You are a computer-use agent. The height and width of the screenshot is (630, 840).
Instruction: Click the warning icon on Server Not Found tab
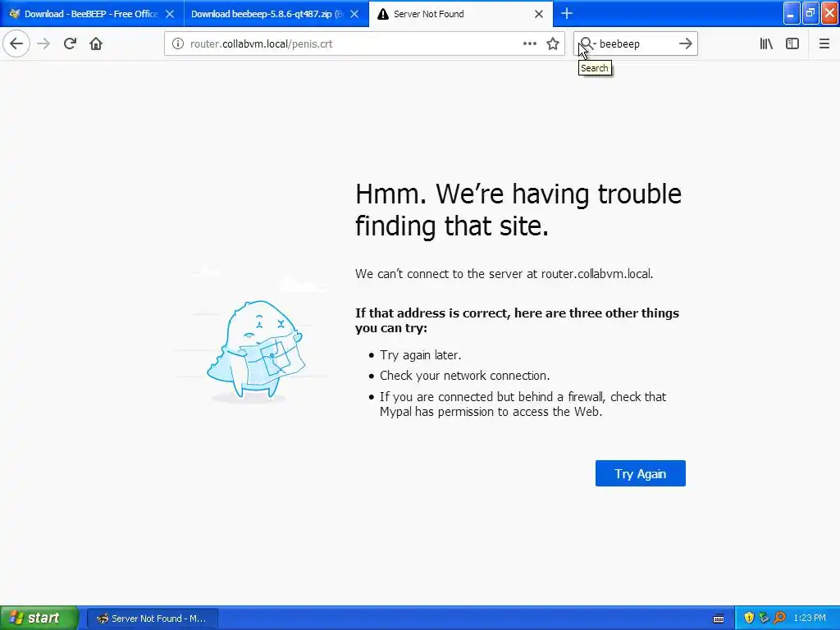click(382, 14)
